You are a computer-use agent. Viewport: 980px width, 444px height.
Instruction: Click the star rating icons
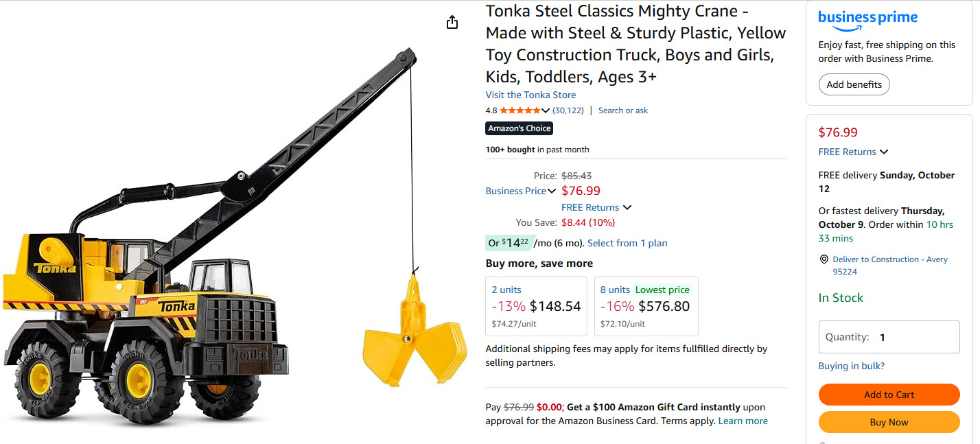pos(520,110)
